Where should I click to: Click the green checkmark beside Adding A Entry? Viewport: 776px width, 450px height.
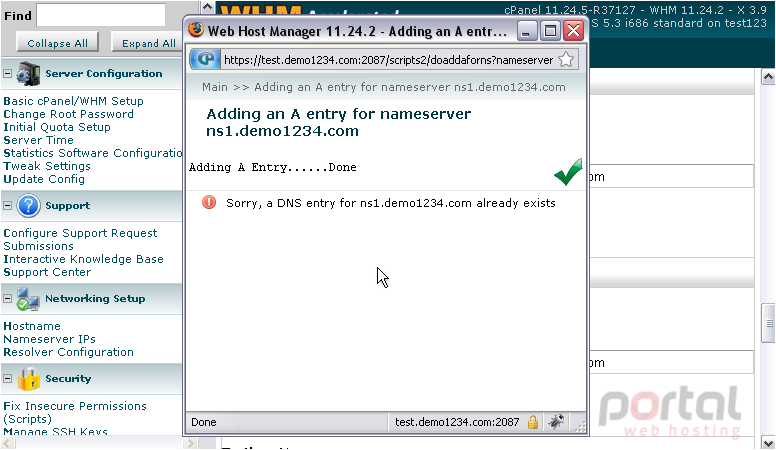pyautogui.click(x=568, y=172)
